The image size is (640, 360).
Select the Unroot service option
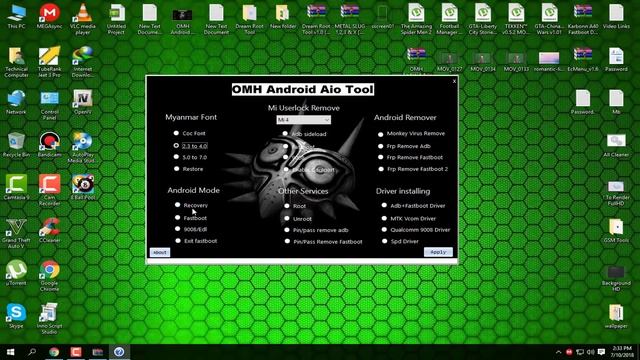287,219
